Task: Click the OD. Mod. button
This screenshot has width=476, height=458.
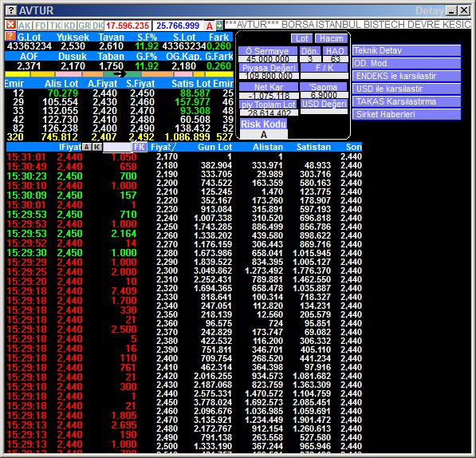Action: [x=407, y=63]
